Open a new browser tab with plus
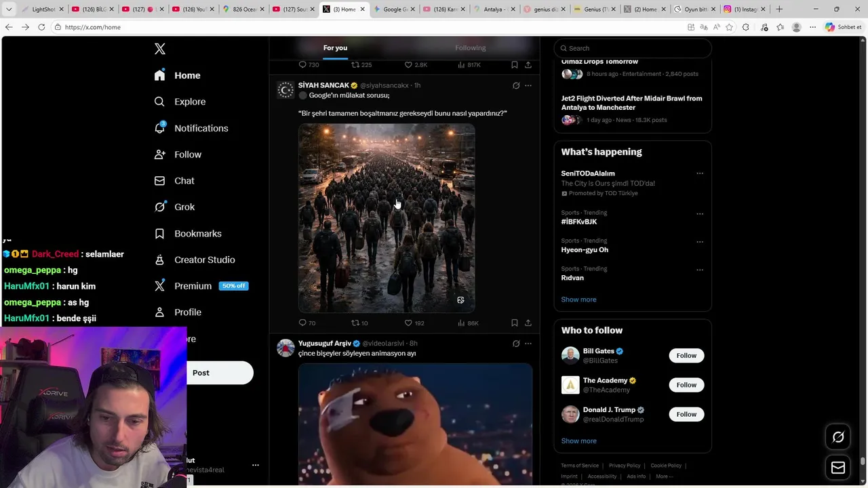 tap(779, 9)
